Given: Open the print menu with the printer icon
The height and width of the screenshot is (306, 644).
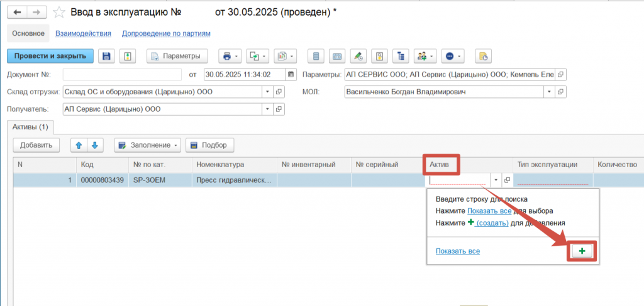Looking at the screenshot, I should point(230,56).
